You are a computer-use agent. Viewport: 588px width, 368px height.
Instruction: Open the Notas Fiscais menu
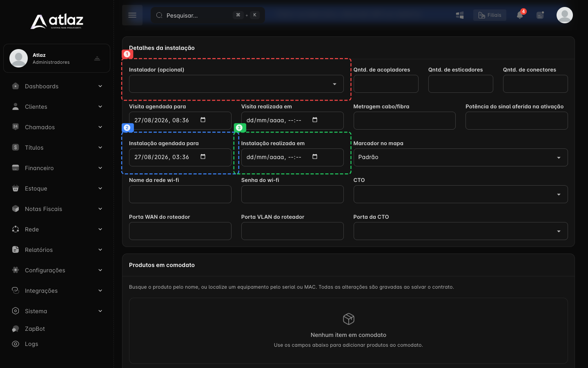point(57,209)
